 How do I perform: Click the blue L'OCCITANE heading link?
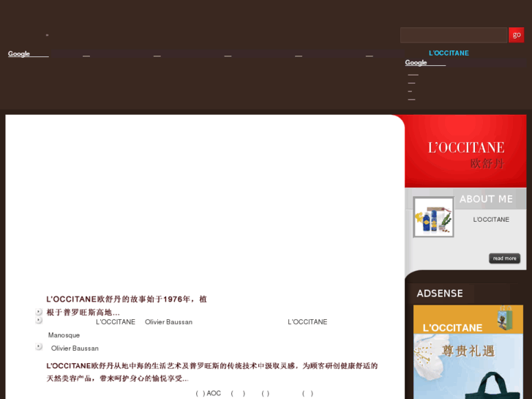pos(449,53)
